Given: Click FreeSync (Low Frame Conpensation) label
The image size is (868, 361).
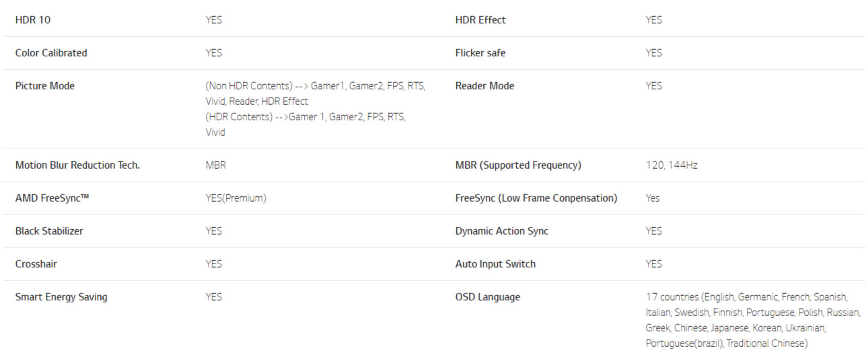Looking at the screenshot, I should 536,198.
